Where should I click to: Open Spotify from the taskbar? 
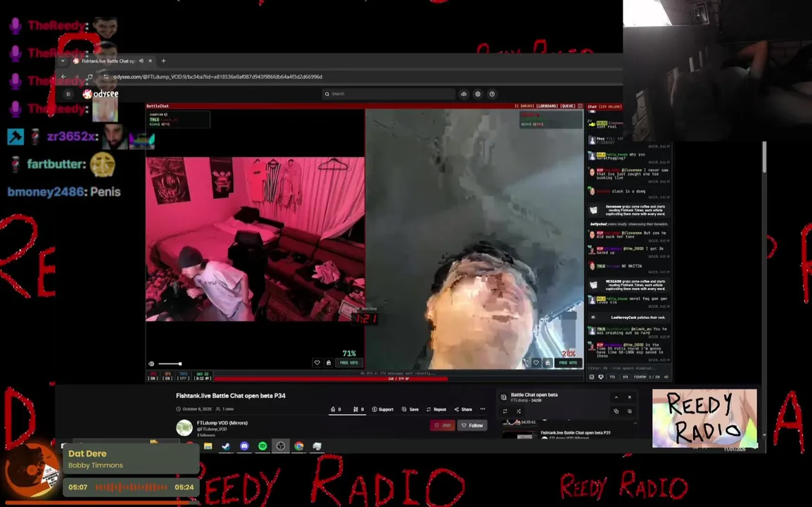point(262,446)
